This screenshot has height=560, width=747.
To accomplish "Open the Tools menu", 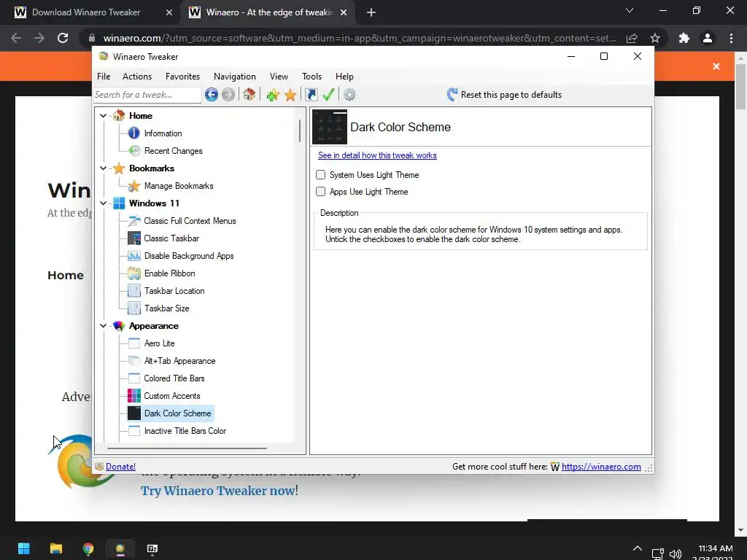I will (311, 76).
